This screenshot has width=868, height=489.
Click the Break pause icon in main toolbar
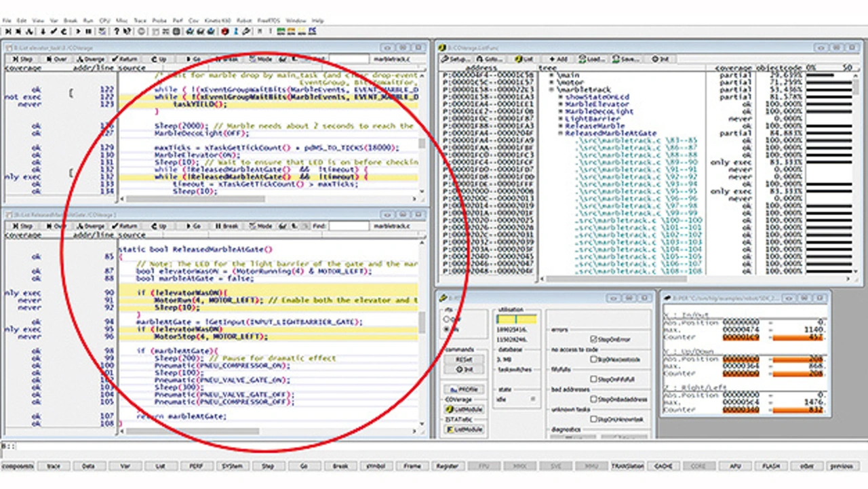click(89, 31)
